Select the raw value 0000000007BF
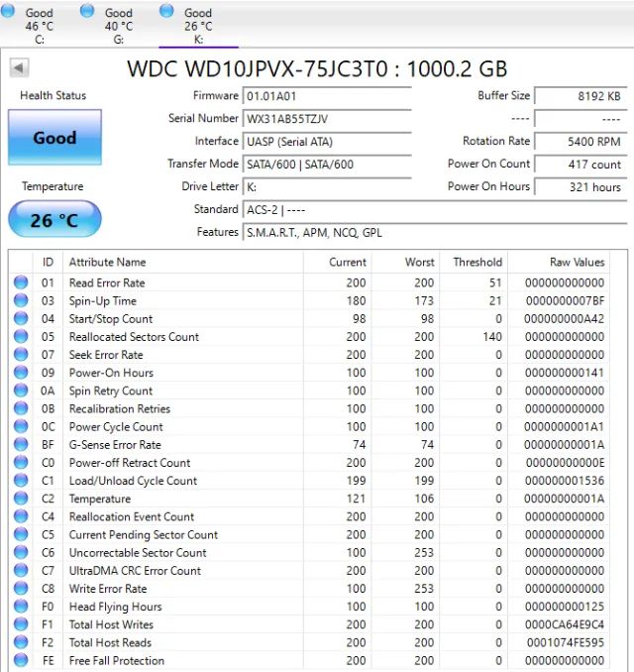This screenshot has height=672, width=634. pyautogui.click(x=566, y=300)
